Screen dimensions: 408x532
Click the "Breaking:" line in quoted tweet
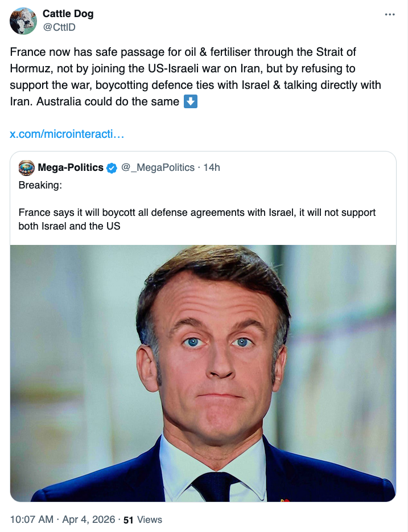(40, 186)
